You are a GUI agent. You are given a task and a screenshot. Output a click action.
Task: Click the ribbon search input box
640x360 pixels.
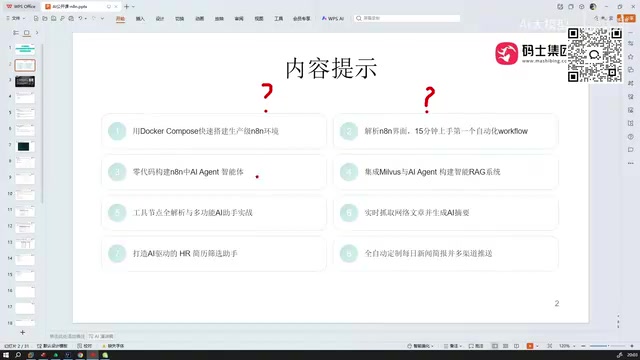(x=407, y=18)
